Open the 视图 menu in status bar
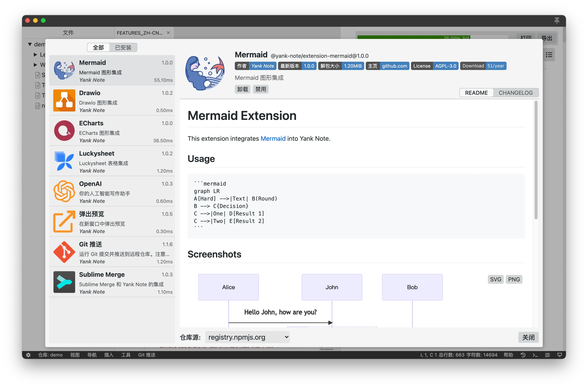588x388 pixels. pyautogui.click(x=75, y=355)
